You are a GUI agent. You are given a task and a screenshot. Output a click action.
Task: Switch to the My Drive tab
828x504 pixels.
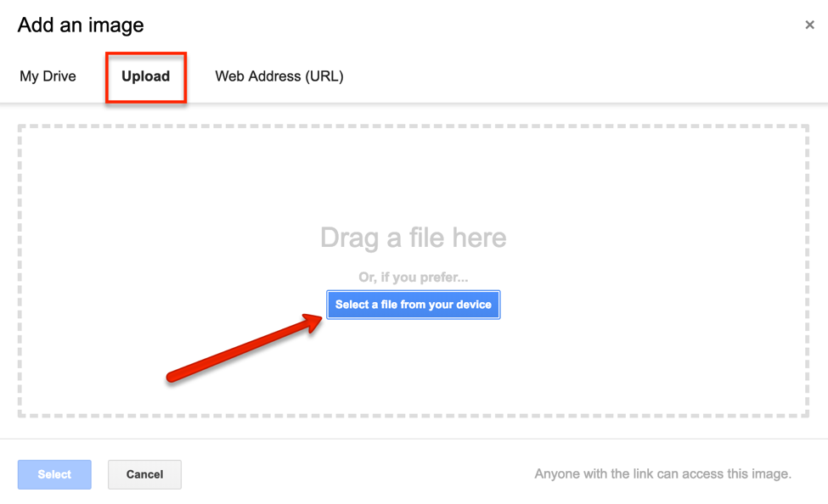coord(48,76)
